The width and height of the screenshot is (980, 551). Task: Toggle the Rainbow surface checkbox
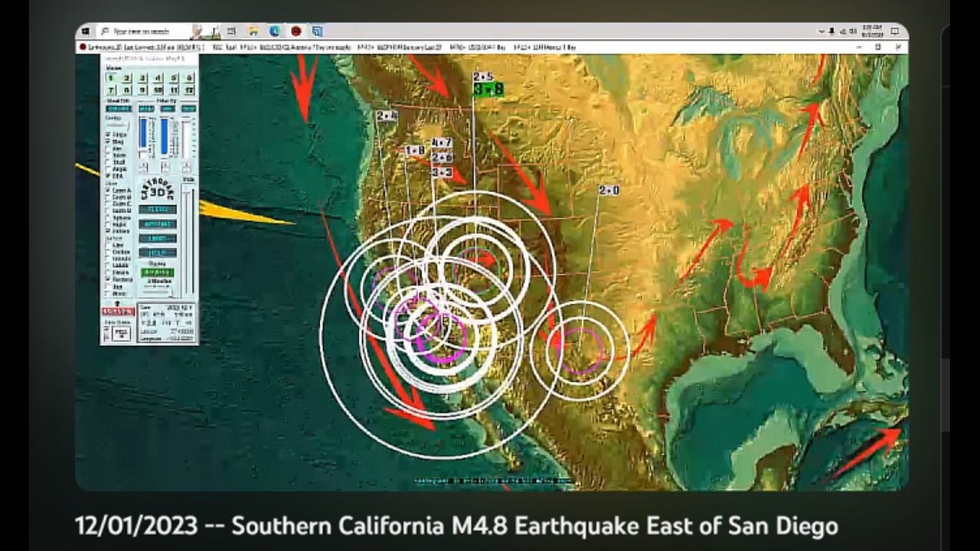(108, 279)
